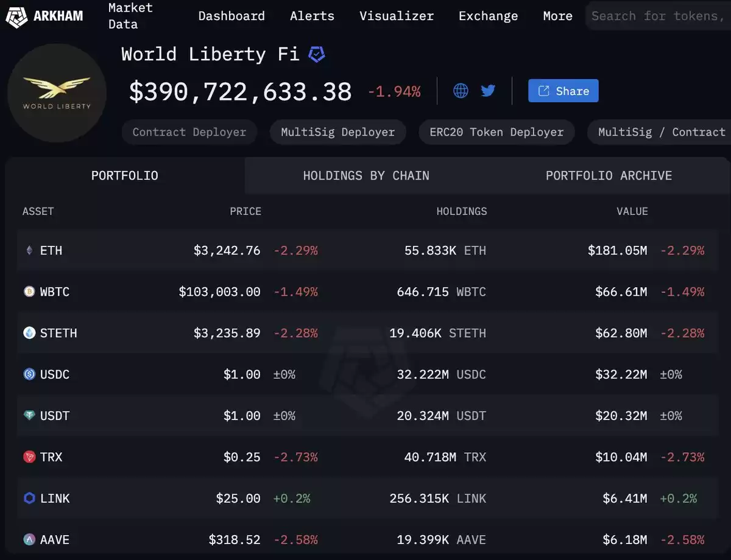Click the World Liberty eagle avatar
This screenshot has width=731, height=560.
[x=57, y=93]
